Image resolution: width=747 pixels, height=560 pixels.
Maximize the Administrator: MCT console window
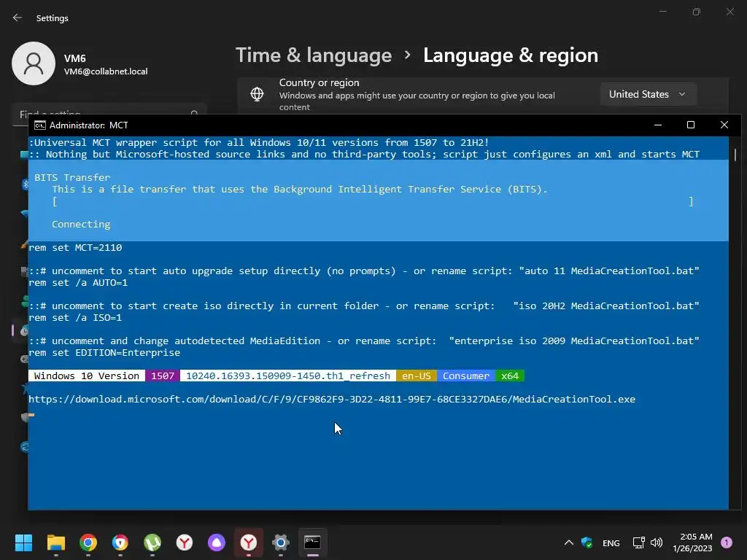point(691,125)
